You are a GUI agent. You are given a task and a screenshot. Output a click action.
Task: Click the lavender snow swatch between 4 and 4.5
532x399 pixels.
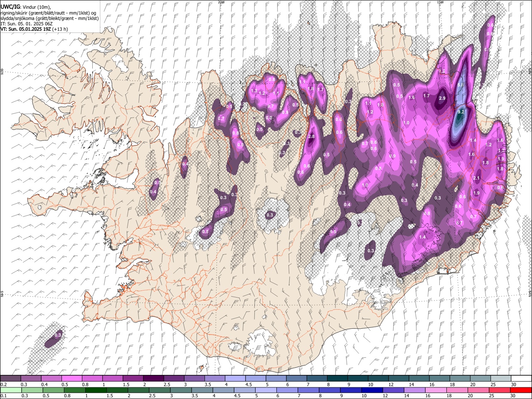coord(235,378)
